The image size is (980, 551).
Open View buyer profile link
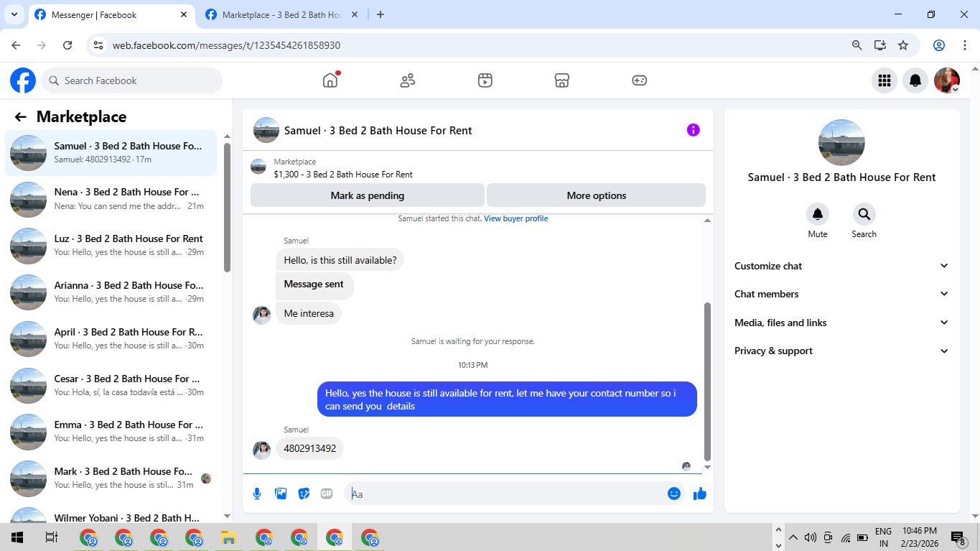coord(515,218)
